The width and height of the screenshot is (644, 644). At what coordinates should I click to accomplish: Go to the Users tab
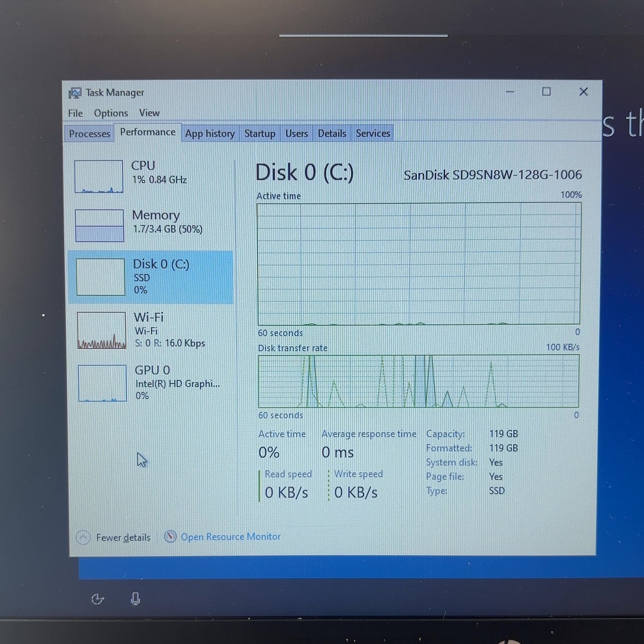click(297, 133)
